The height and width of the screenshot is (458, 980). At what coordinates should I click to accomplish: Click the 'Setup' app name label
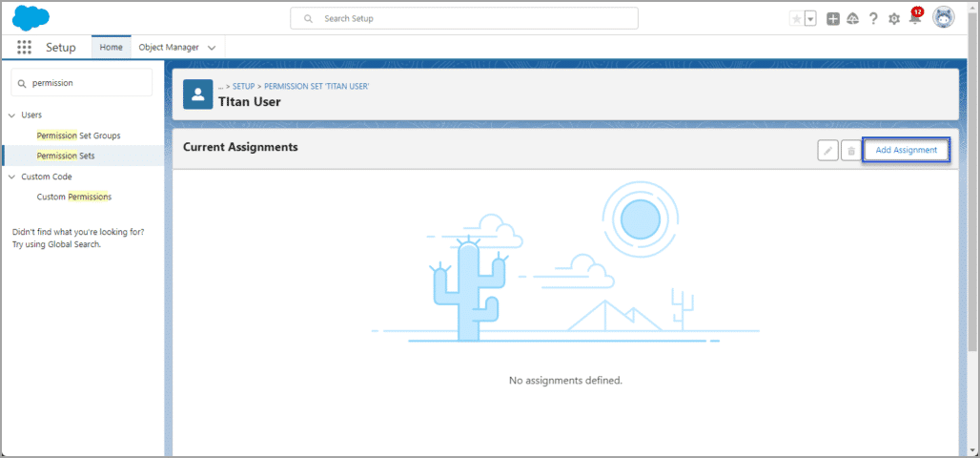61,48
